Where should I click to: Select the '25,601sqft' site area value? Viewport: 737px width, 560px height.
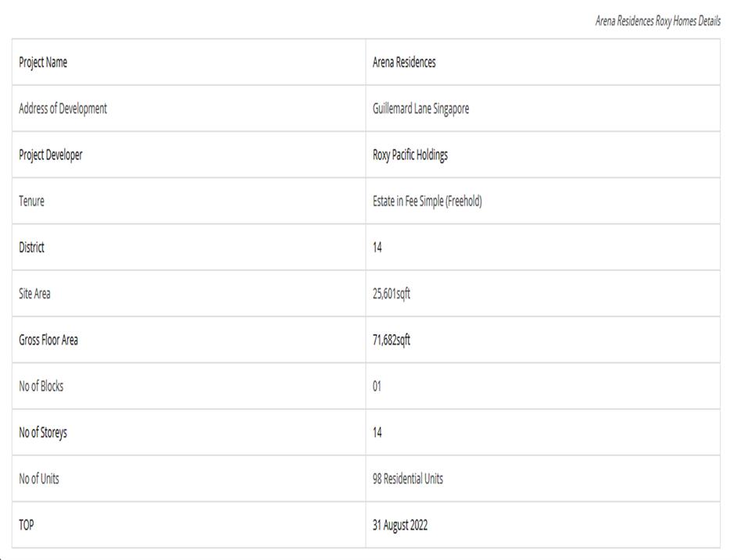tap(392, 294)
